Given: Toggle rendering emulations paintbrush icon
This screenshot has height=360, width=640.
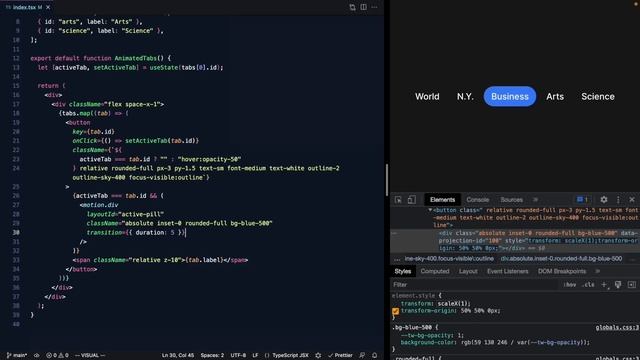Looking at the screenshot, I should point(618,284).
